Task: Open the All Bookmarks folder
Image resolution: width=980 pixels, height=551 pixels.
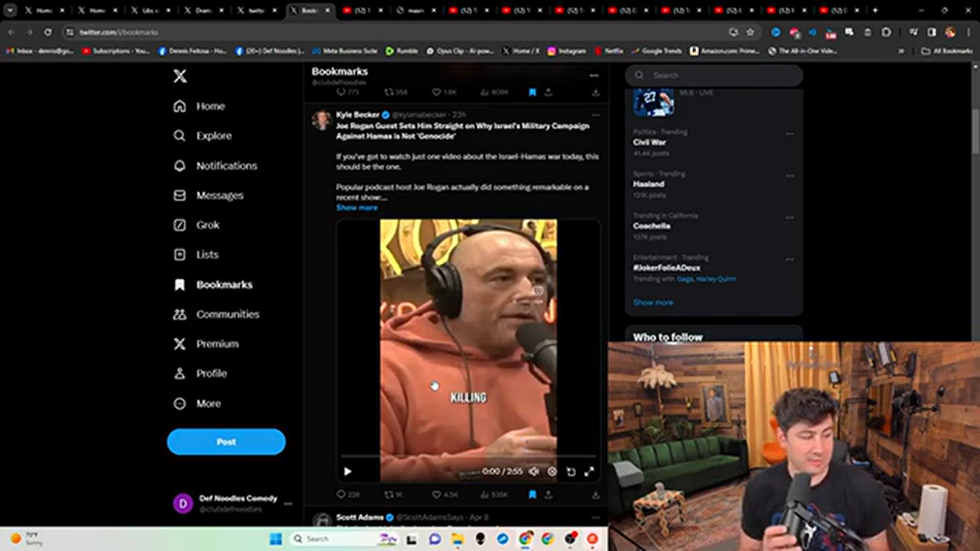Action: (x=947, y=51)
